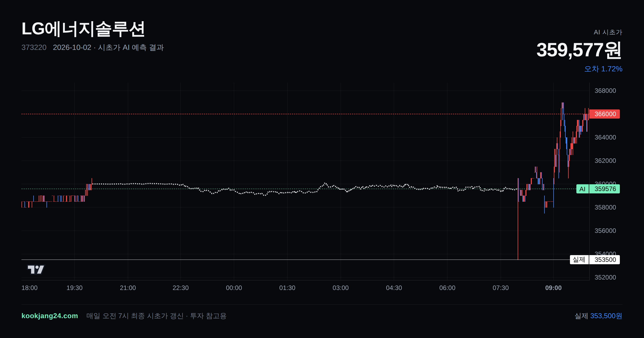Click the white 실제 353500 price tag
This screenshot has width=644, height=338.
click(595, 260)
